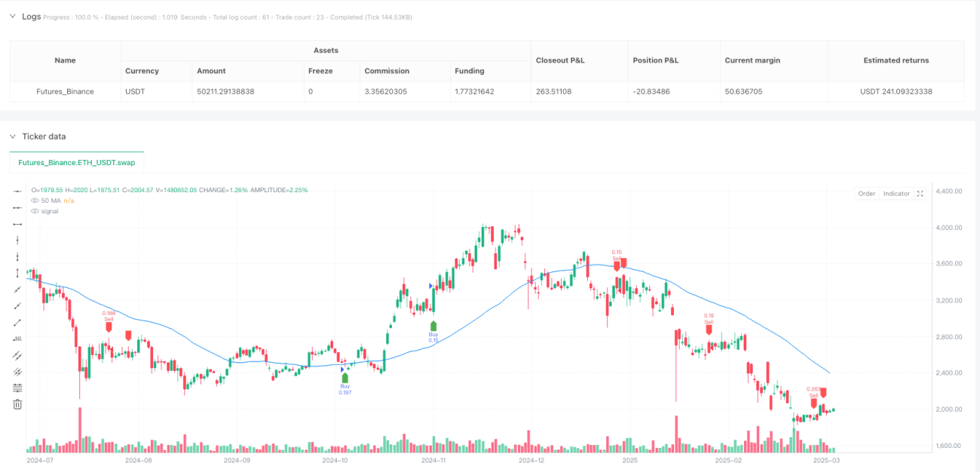Select the Fibonacci horizontal lines tool

(x=18, y=388)
